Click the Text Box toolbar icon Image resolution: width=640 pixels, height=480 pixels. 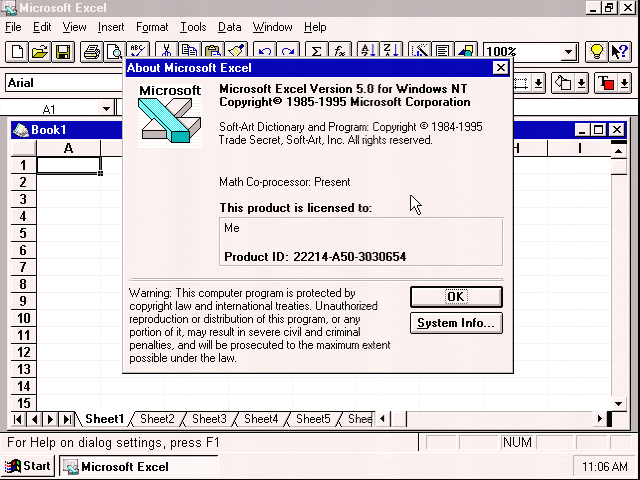(x=442, y=51)
